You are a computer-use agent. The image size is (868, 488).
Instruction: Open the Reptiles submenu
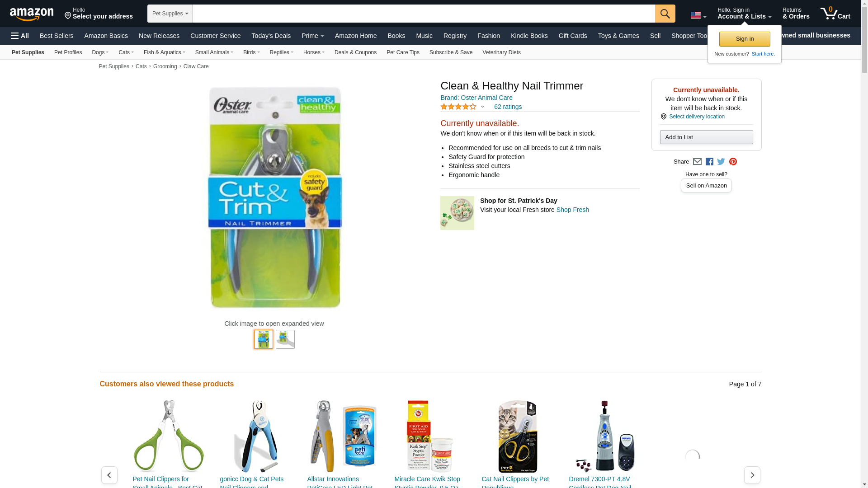click(x=281, y=52)
